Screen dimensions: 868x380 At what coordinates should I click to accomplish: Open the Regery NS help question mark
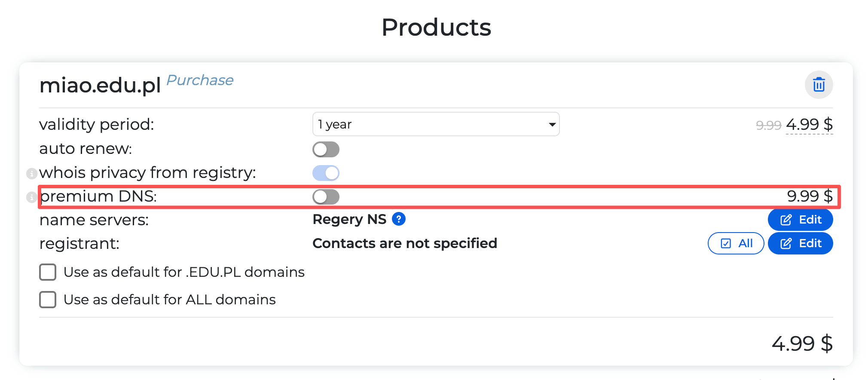pyautogui.click(x=399, y=219)
